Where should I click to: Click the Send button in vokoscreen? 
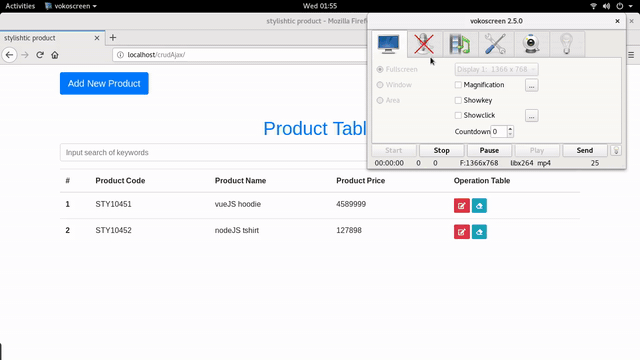[584, 151]
